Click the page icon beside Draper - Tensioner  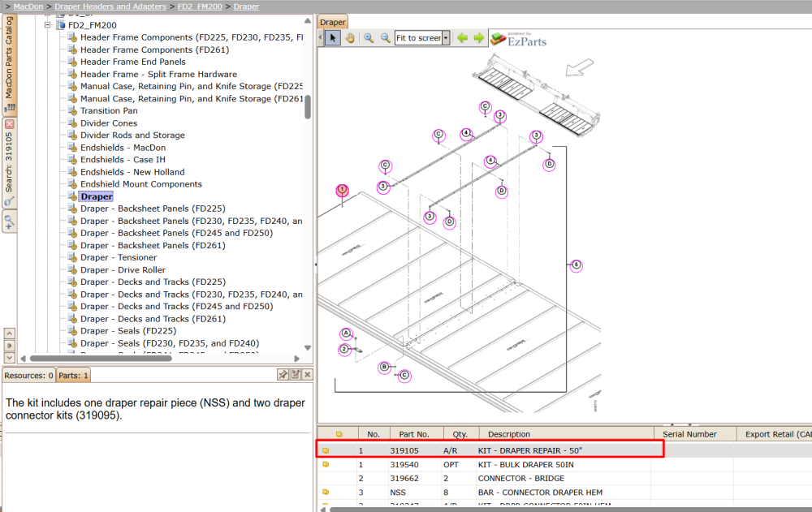click(x=72, y=257)
